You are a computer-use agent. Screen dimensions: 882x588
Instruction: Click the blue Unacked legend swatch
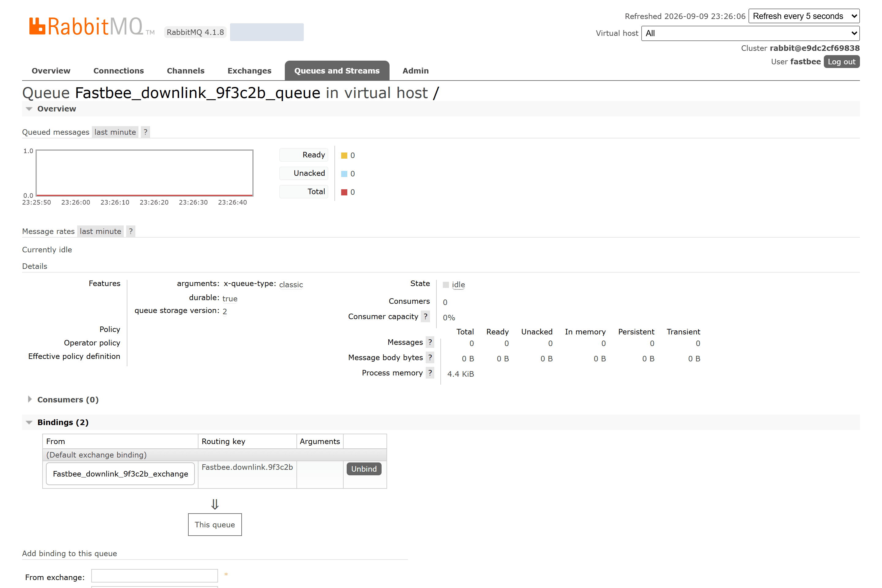point(344,174)
